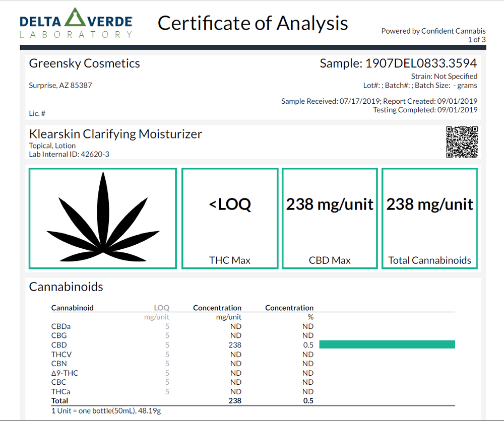Click the Delta Verde Laboratory logo
The height and width of the screenshot is (421, 504).
(x=76, y=23)
